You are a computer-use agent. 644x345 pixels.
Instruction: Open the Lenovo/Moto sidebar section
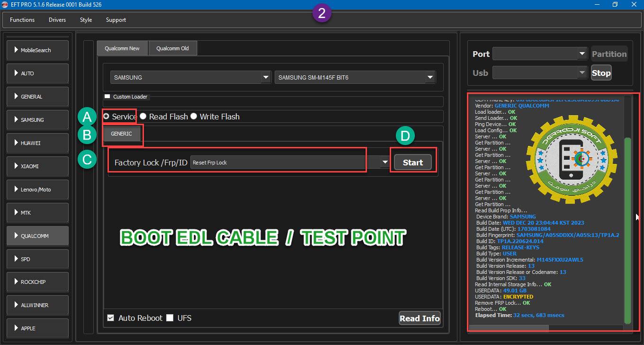[x=37, y=190]
